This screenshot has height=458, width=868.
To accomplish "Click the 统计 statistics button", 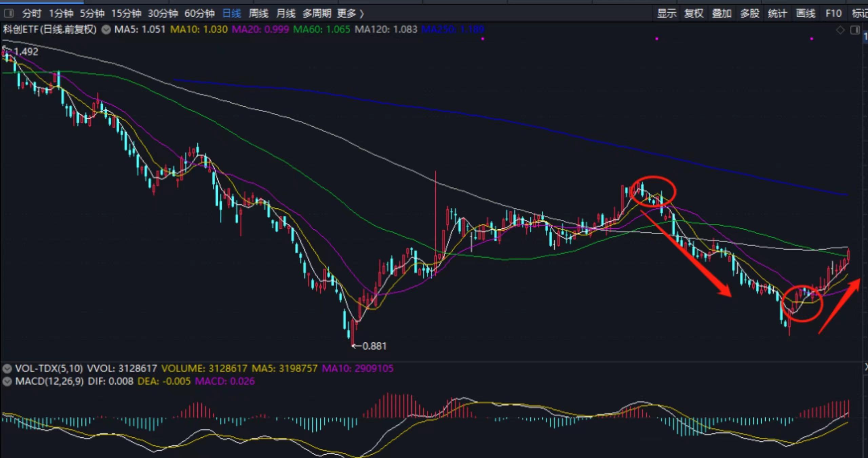I will coord(777,14).
